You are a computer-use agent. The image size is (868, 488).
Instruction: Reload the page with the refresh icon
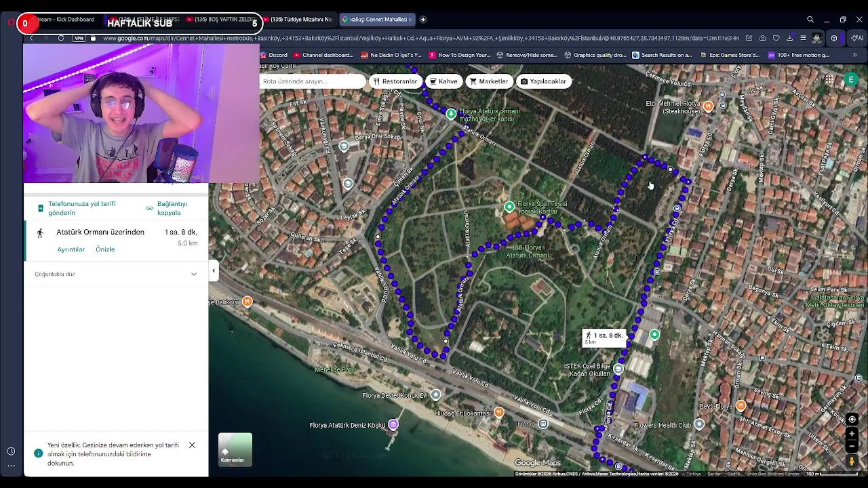tap(60, 38)
